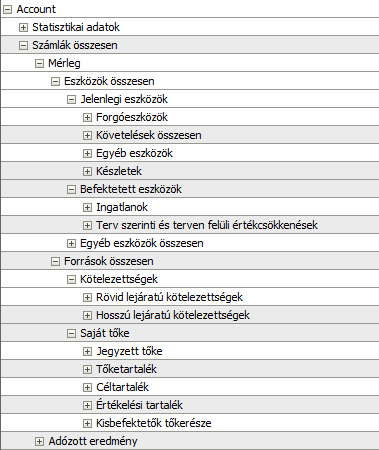Image resolution: width=379 pixels, height=450 pixels.
Task: Expand the Statisztikai adatok node
Action: point(23,27)
